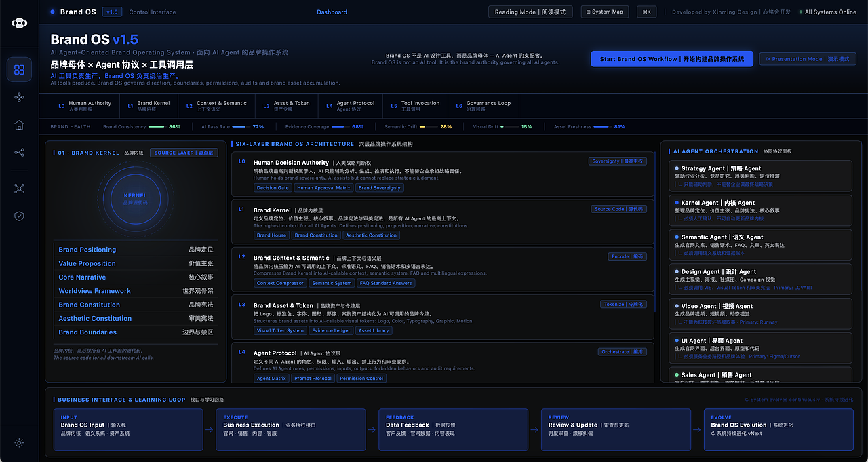Click the KERNEL circle graphic
868x462 pixels.
coord(135,199)
